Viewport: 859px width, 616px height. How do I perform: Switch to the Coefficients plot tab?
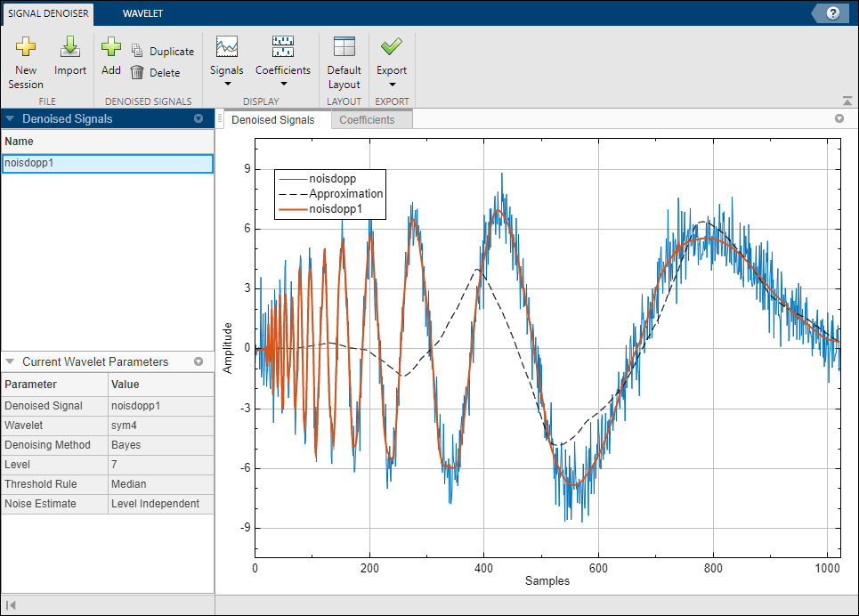(x=367, y=119)
